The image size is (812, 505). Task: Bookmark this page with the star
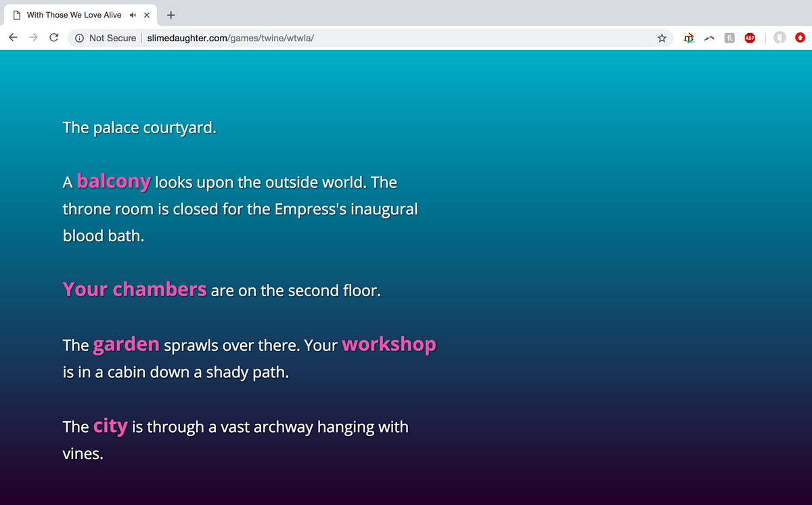coord(662,38)
